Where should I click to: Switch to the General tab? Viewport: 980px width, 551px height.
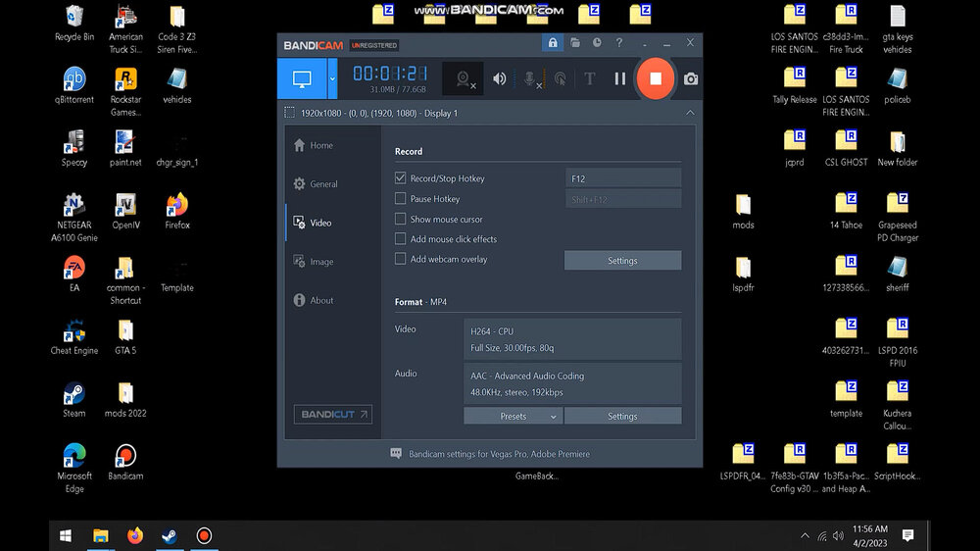[323, 184]
